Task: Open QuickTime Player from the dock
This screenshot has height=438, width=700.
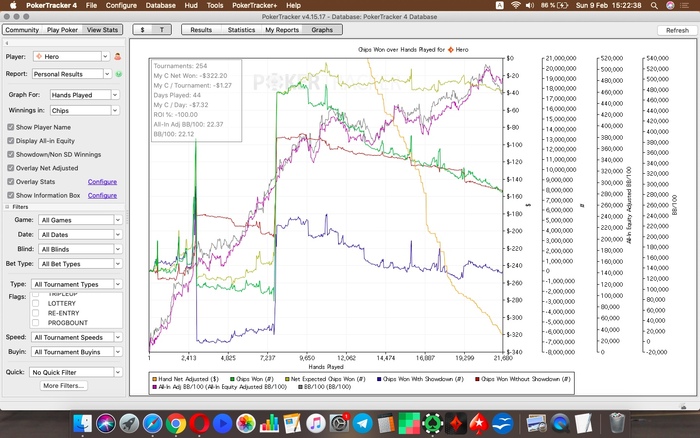Action: (x=560, y=423)
